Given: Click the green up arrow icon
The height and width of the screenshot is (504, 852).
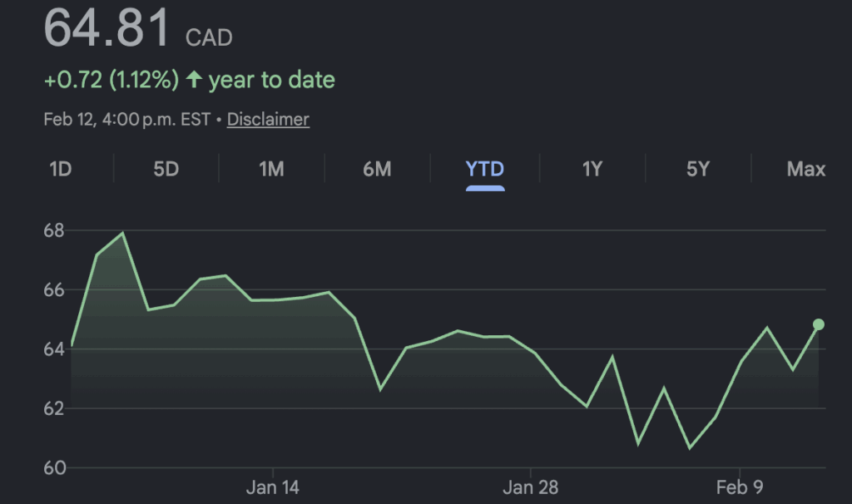Looking at the screenshot, I should click(x=194, y=81).
